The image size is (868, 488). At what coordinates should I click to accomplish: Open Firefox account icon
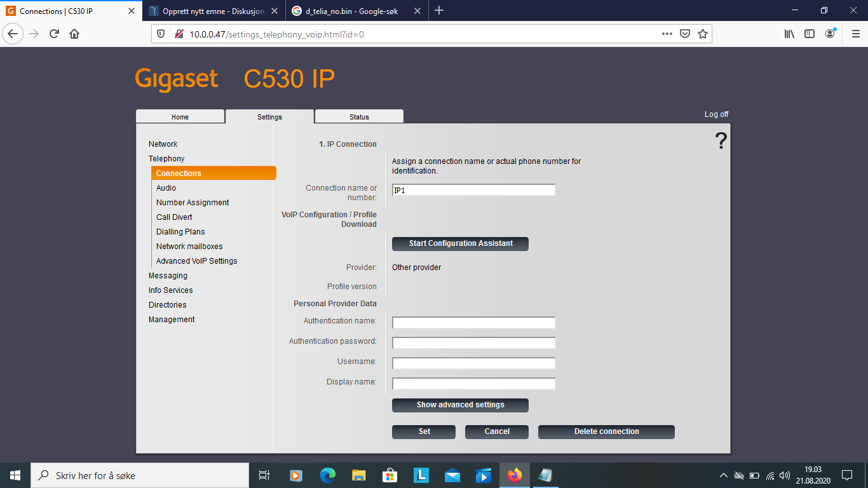point(831,34)
